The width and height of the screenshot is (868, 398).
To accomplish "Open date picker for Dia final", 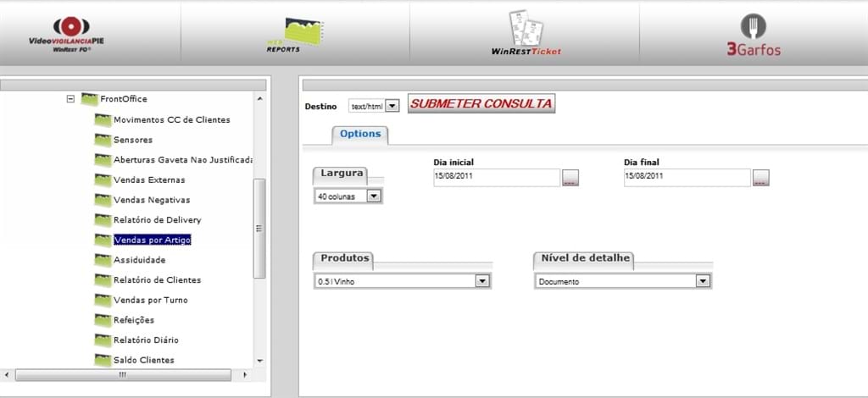I will 761,177.
